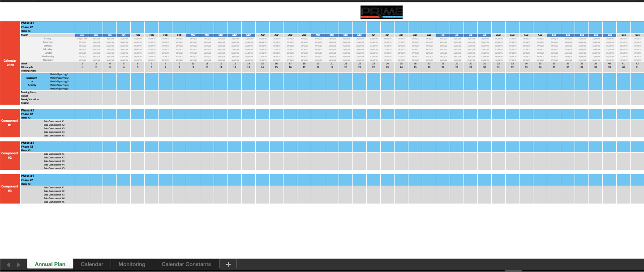Open the Calendar Constants sheet tab
Screen dimensions: 644x272
pyautogui.click(x=186, y=264)
